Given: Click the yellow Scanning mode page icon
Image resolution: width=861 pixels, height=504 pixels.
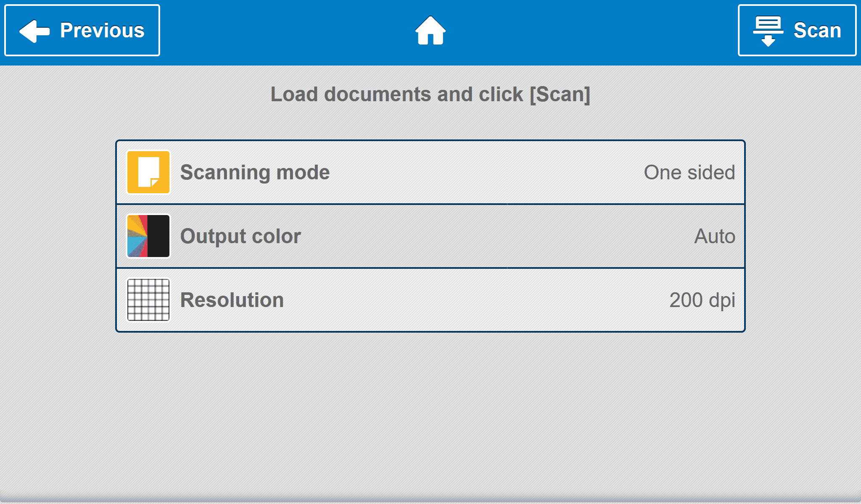Looking at the screenshot, I should point(148,172).
